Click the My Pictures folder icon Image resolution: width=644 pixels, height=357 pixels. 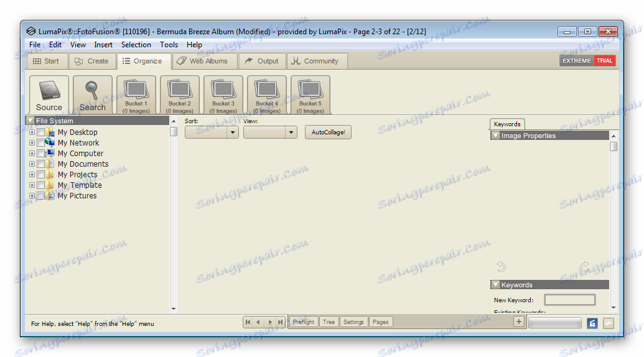(x=50, y=196)
